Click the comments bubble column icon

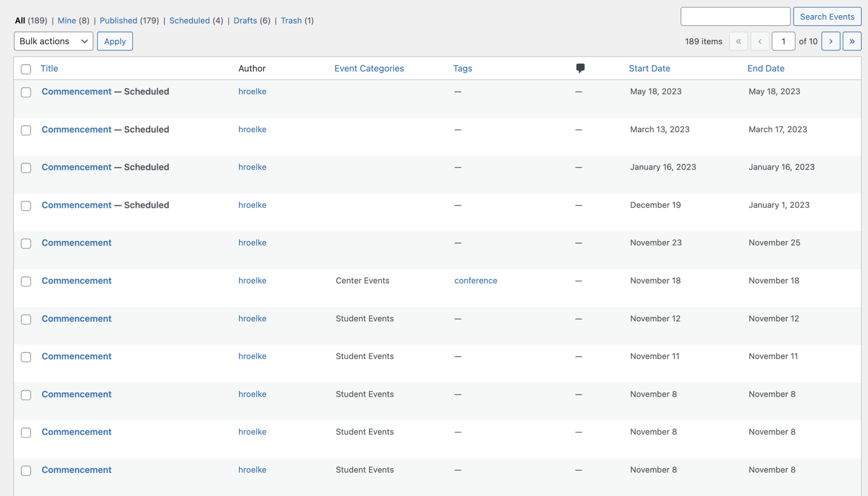[x=580, y=68]
